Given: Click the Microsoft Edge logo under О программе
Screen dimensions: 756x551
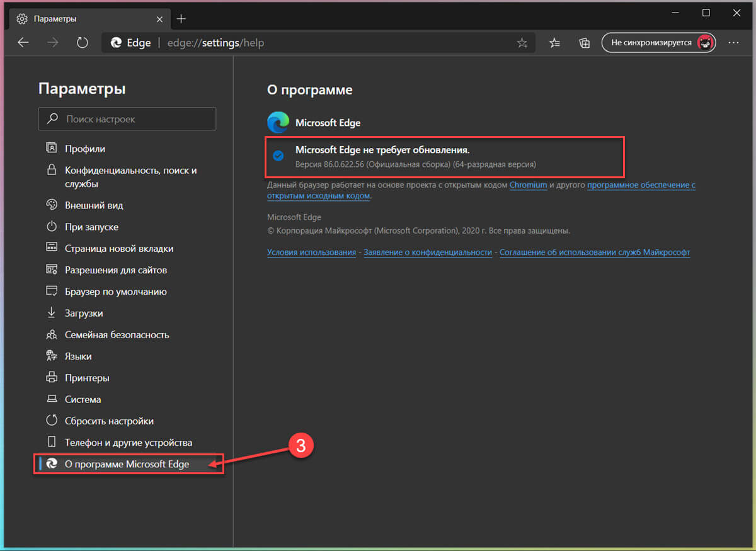Looking at the screenshot, I should tap(278, 122).
